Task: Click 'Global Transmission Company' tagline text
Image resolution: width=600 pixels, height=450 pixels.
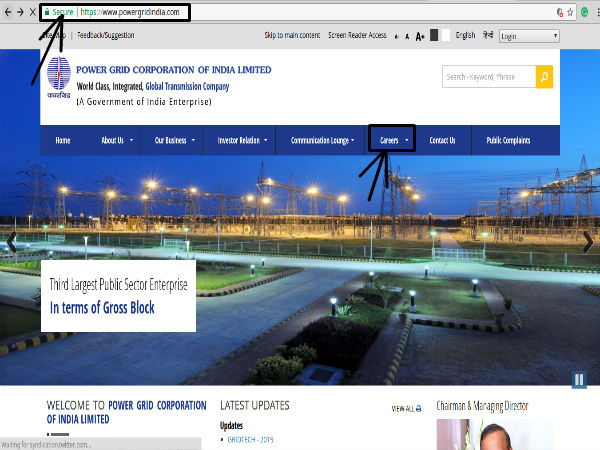Action: [x=187, y=86]
